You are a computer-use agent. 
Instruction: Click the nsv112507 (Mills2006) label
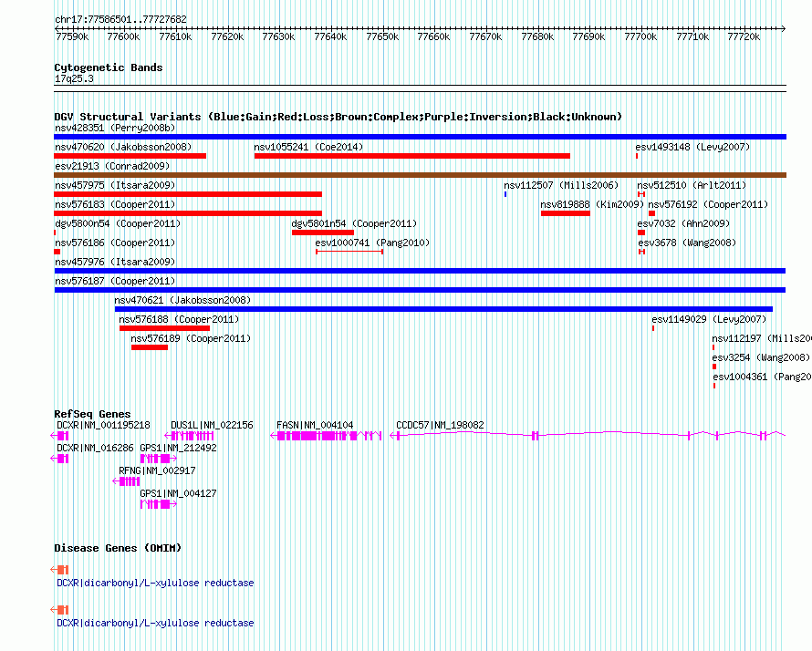[561, 185]
